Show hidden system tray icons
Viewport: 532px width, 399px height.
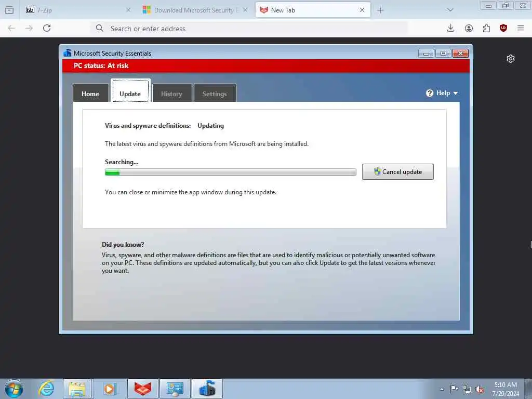tap(442, 389)
